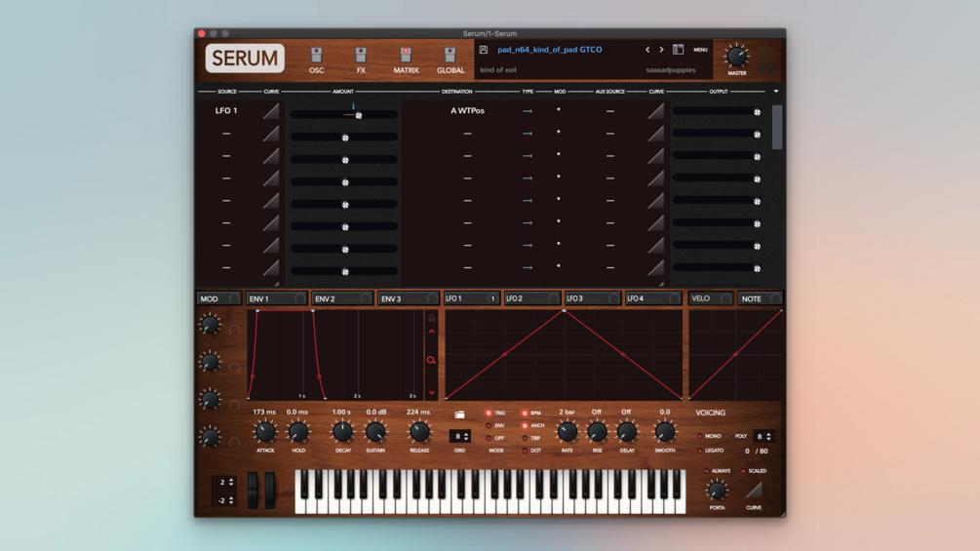980x551 pixels.
Task: Click the LFO 1 row amount slider
Action: click(344, 115)
